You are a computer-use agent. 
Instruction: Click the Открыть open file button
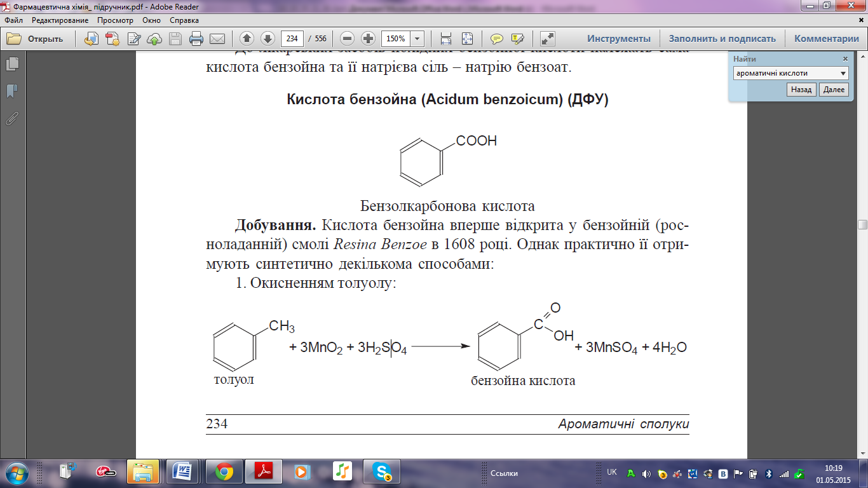pos(36,39)
